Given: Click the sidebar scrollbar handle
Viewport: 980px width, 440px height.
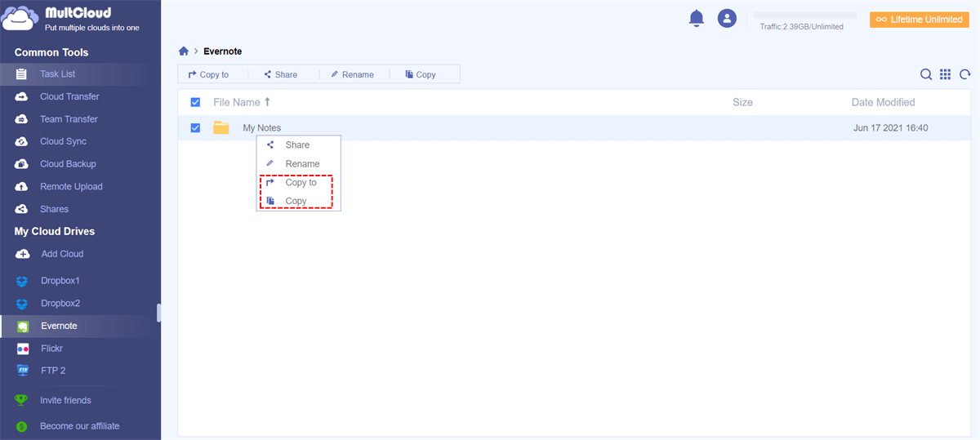Looking at the screenshot, I should (x=159, y=313).
